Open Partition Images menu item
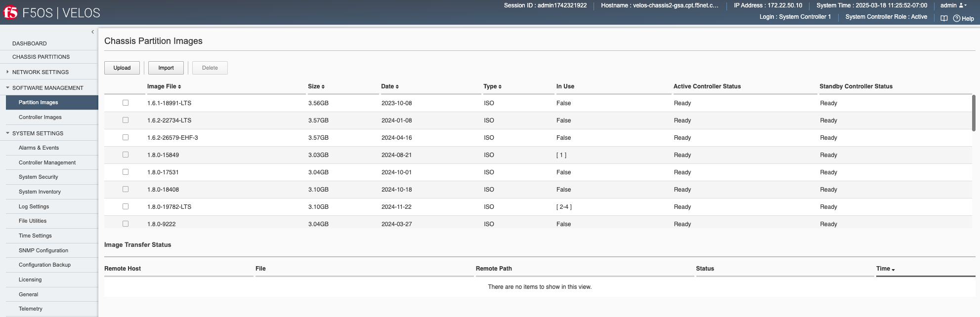 (x=52, y=102)
